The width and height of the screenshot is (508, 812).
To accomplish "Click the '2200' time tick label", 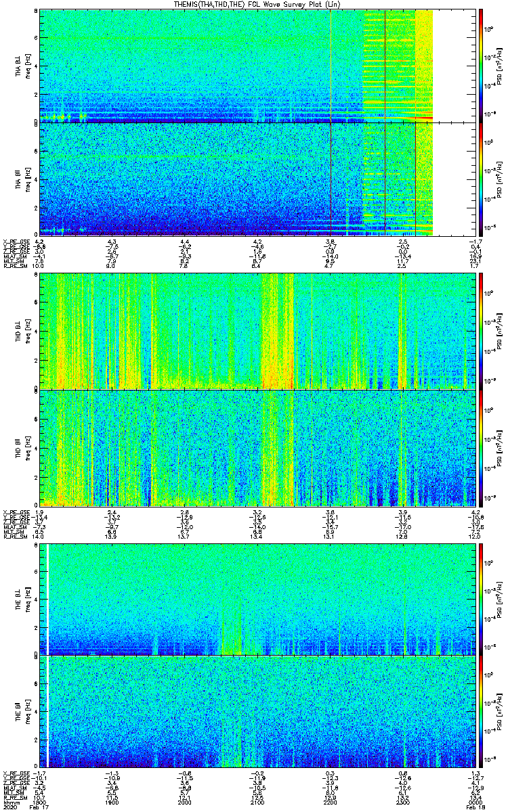I will tap(329, 803).
